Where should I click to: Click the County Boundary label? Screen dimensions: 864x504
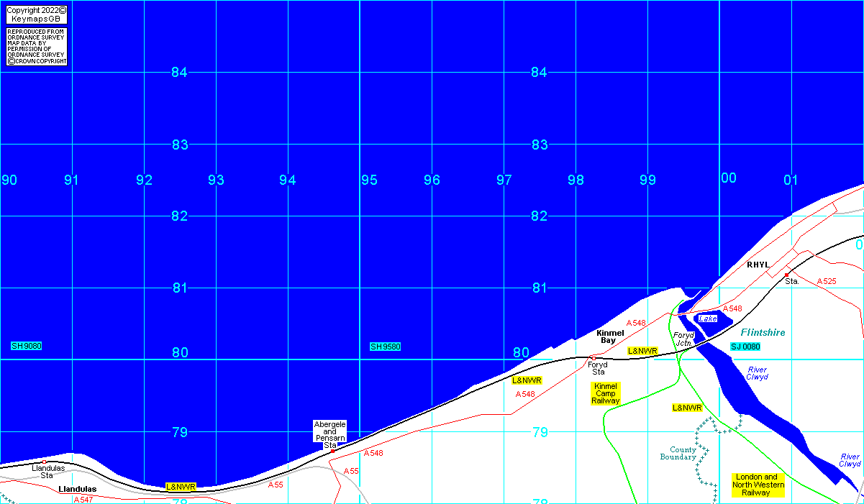tap(678, 454)
